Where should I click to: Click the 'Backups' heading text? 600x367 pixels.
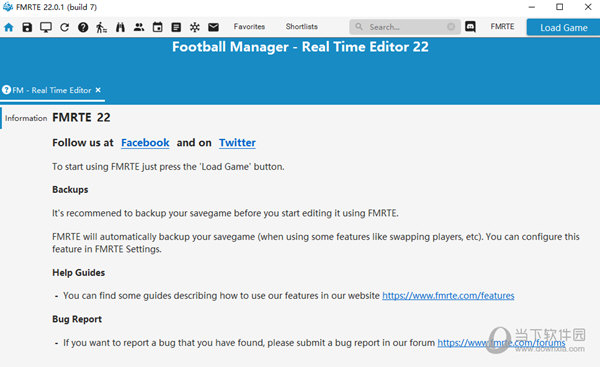coord(70,190)
